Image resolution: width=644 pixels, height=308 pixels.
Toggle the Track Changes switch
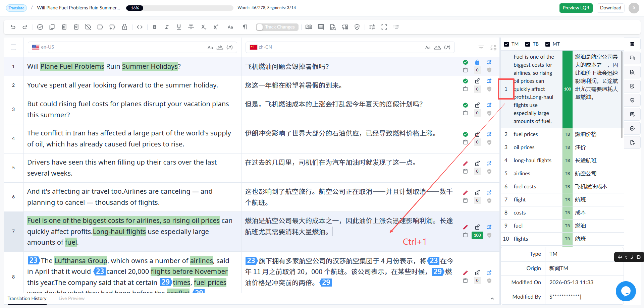point(277,27)
